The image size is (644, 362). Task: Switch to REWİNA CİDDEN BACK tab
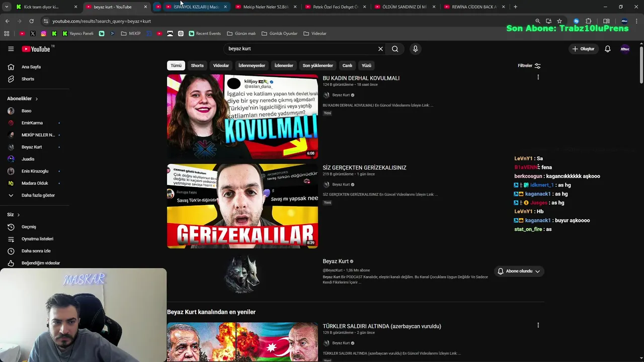[x=474, y=7]
